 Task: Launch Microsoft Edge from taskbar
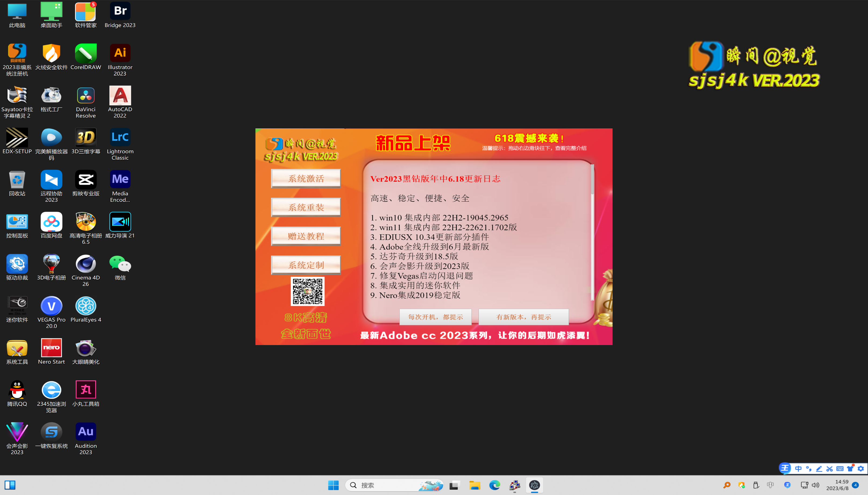pos(494,485)
